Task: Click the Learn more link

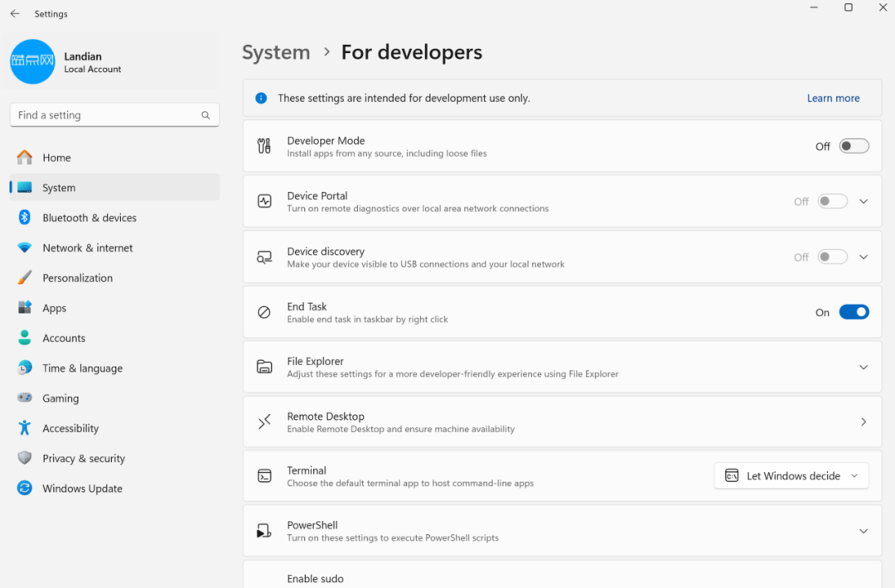Action: click(x=834, y=98)
